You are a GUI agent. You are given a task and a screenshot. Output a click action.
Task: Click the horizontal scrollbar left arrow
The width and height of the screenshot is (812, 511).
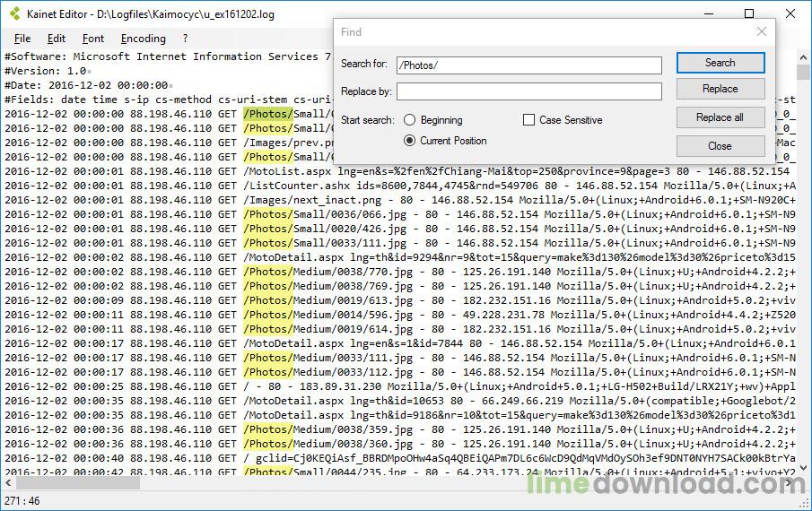coord(8,483)
